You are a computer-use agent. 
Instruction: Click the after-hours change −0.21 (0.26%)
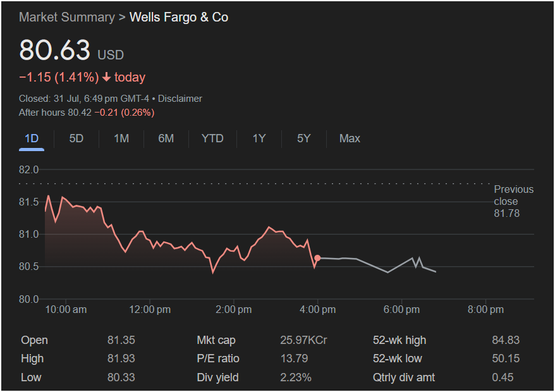pyautogui.click(x=125, y=113)
